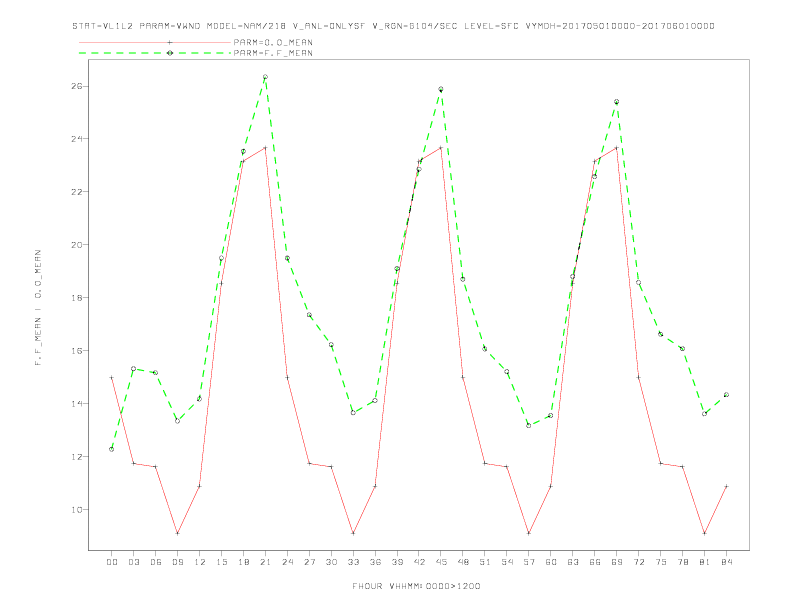
Task: Click x-axis tick label 03
Action: click(133, 562)
